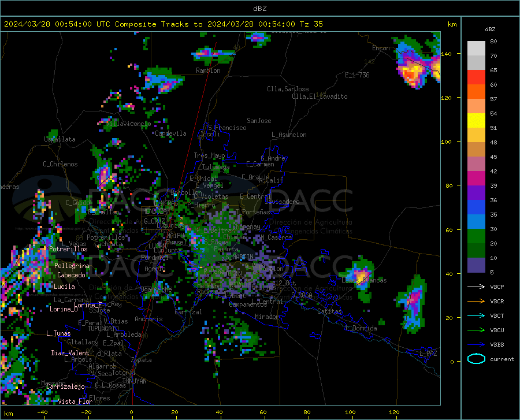Click the 100 km mark on horizontal axis
The width and height of the screenshot is (520, 420).
(x=351, y=412)
